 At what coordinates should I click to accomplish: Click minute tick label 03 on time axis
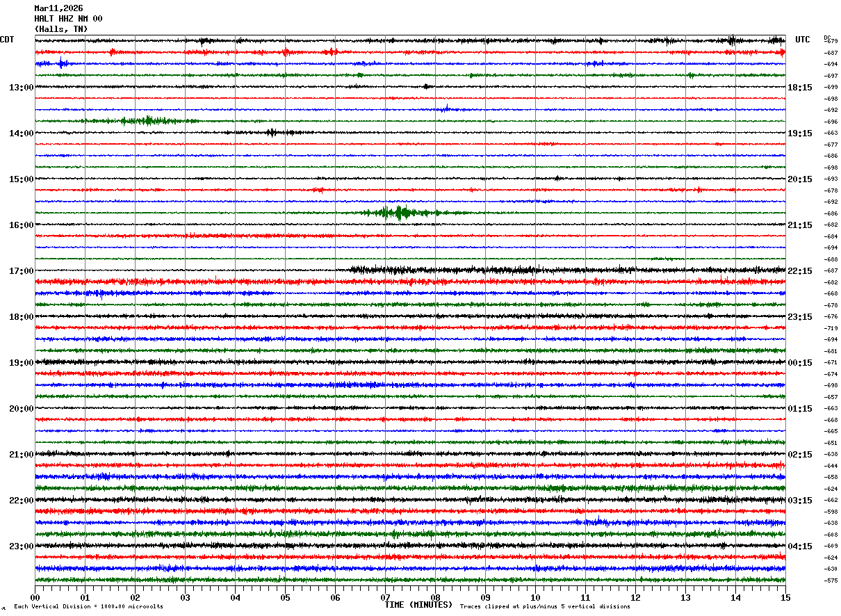click(x=185, y=597)
